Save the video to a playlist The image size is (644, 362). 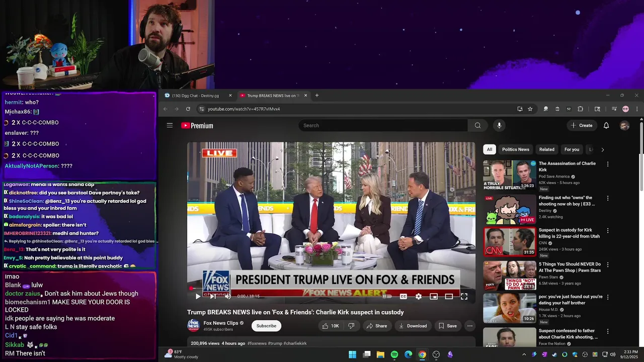click(x=447, y=326)
